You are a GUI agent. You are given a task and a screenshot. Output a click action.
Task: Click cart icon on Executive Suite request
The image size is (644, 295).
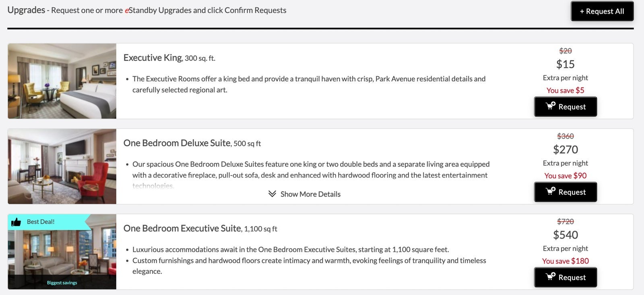point(550,276)
